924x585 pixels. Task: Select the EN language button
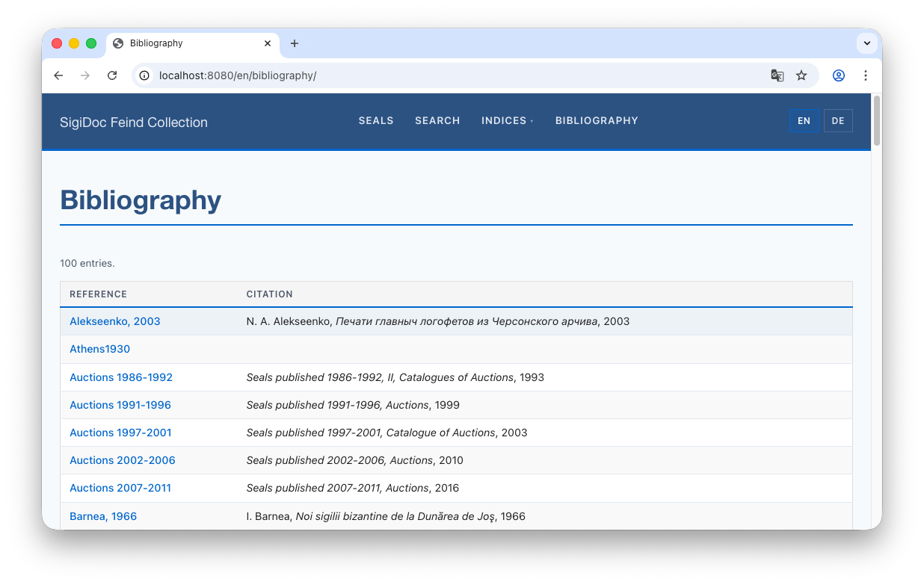(804, 121)
